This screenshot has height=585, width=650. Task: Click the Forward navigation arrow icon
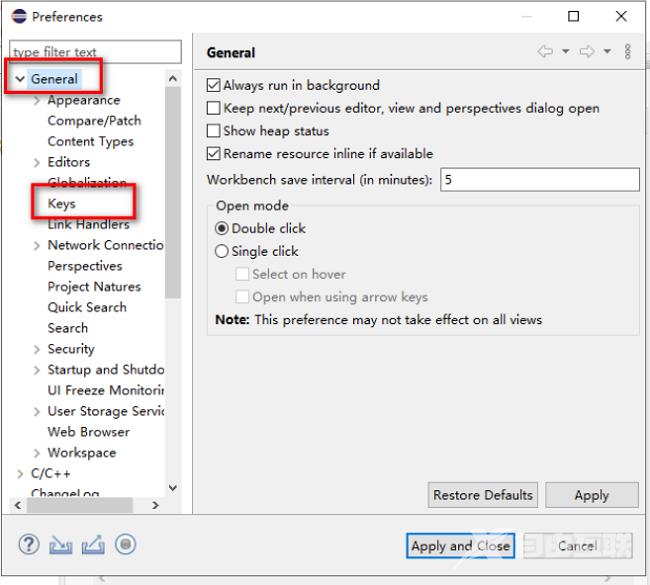pos(587,52)
